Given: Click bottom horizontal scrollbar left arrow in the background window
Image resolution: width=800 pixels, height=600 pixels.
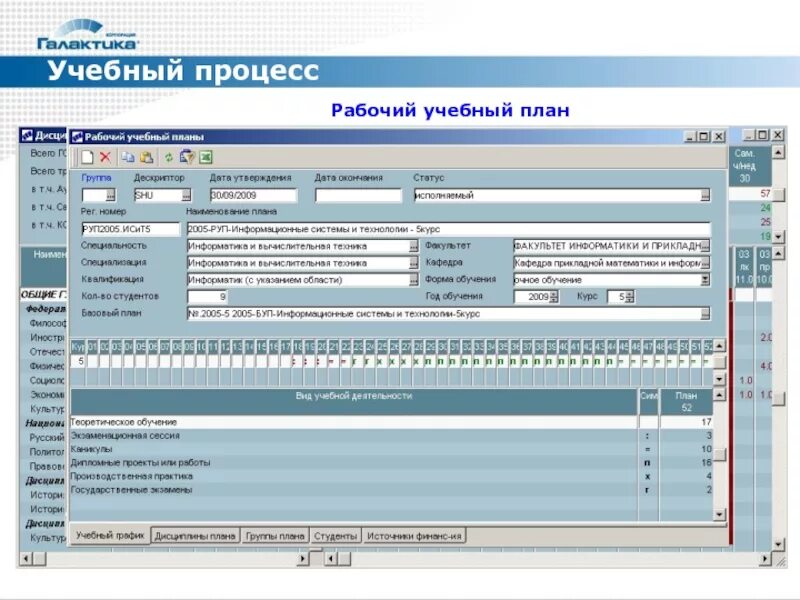Looking at the screenshot, I should pos(25,559).
